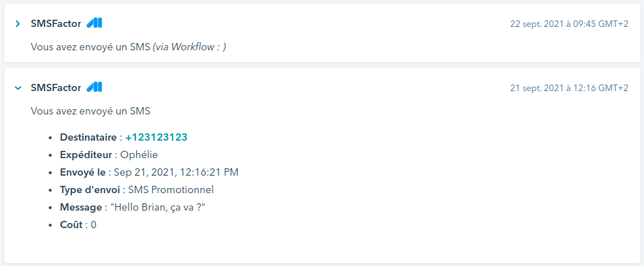The image size is (644, 266).
Task: Click the Coût value 0
Action: pos(94,225)
